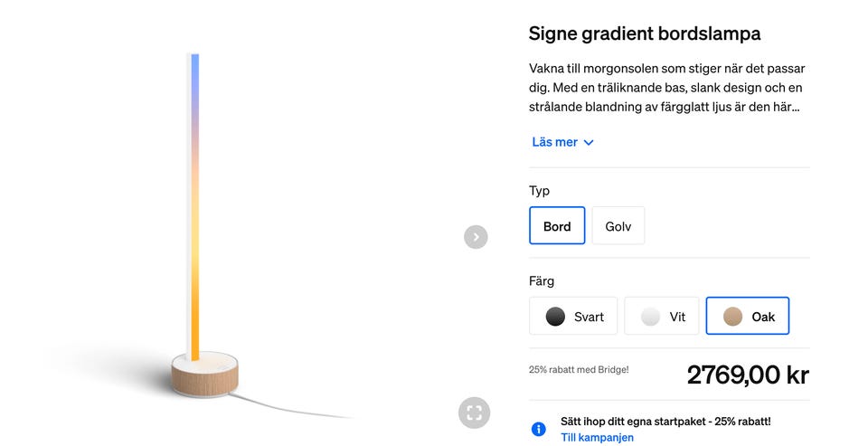Click the Läs mer link text
The height and width of the screenshot is (446, 868).
coord(554,142)
